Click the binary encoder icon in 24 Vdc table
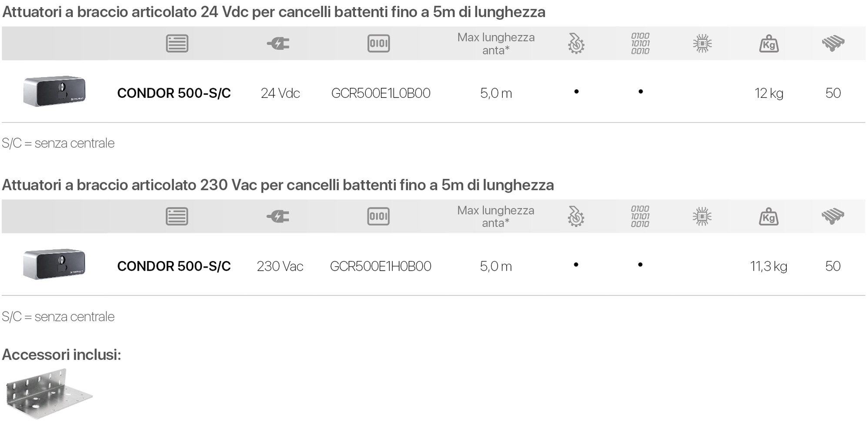The width and height of the screenshot is (868, 431). 640,43
